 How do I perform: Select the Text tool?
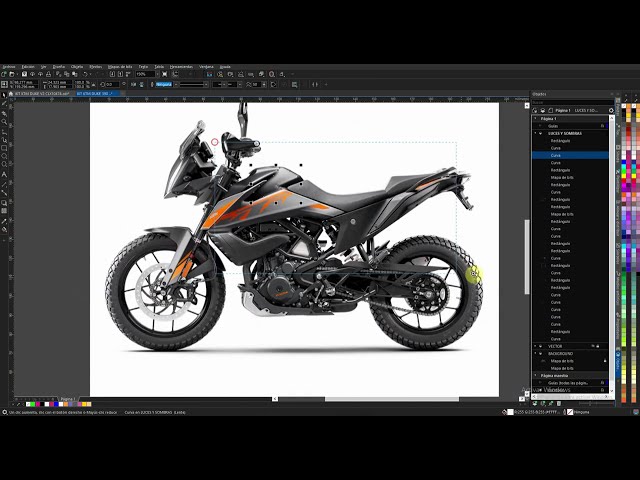4,174
